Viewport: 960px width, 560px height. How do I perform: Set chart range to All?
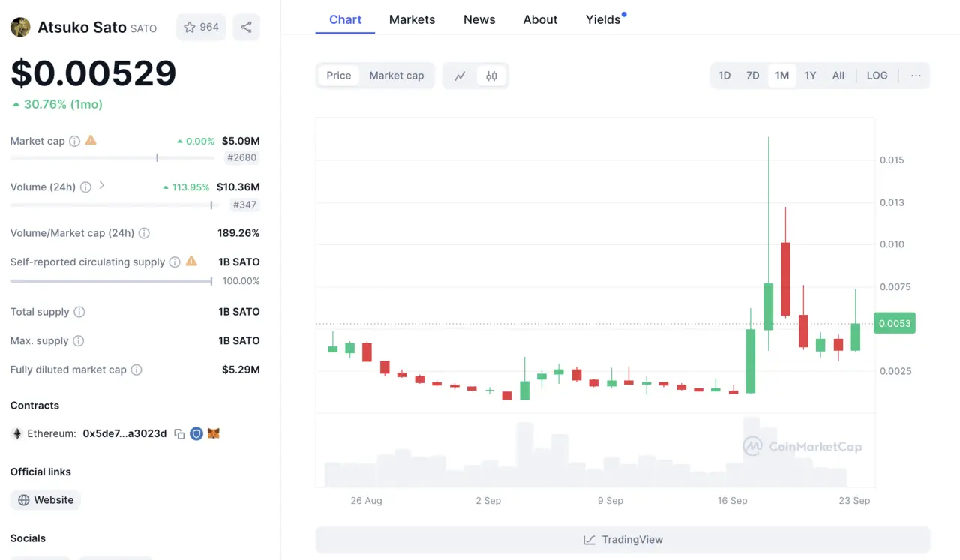pyautogui.click(x=838, y=76)
